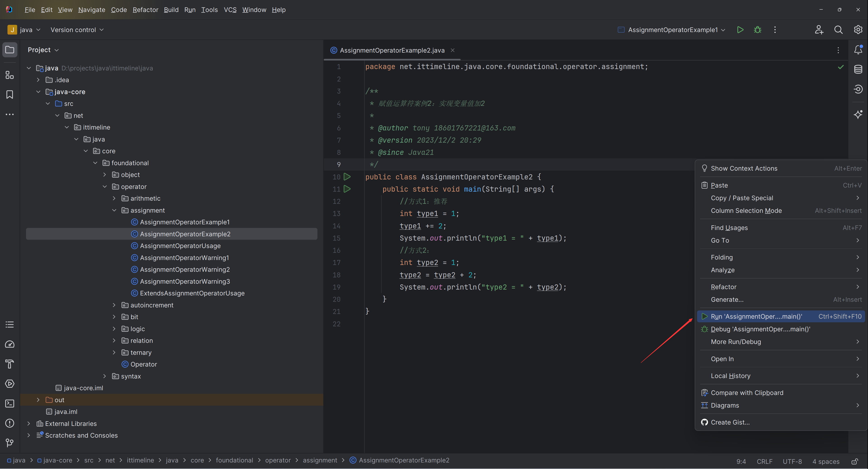Click the AssignmentOperatorExample2 breadcrumb
868x469 pixels.
pos(400,460)
